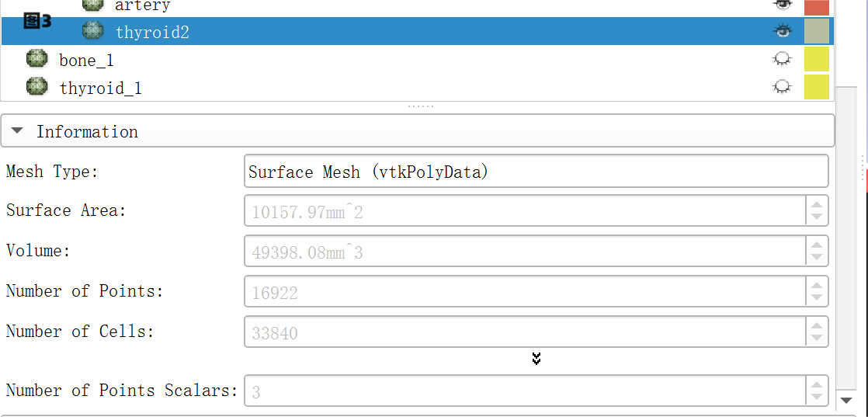Toggle visibility eye for thyroid2
The image size is (868, 417).
click(x=783, y=31)
